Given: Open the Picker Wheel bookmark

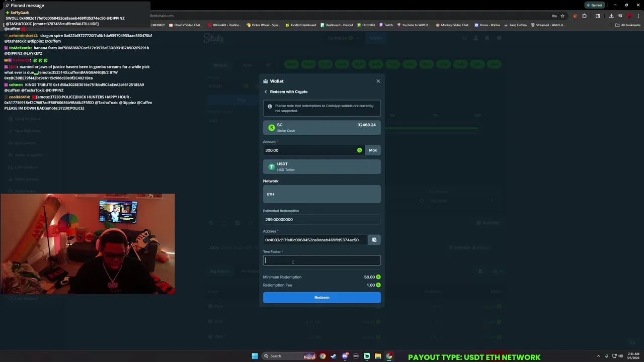Looking at the screenshot, I should [263, 25].
